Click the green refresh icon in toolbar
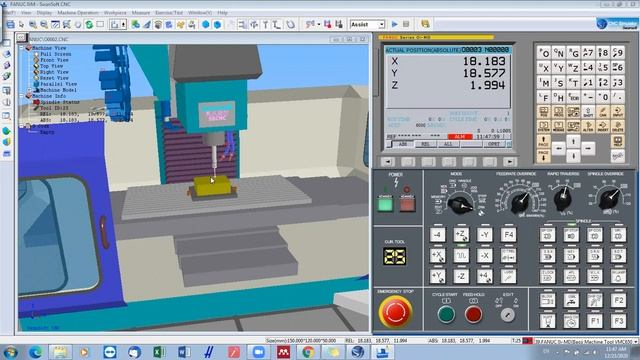 89,24
